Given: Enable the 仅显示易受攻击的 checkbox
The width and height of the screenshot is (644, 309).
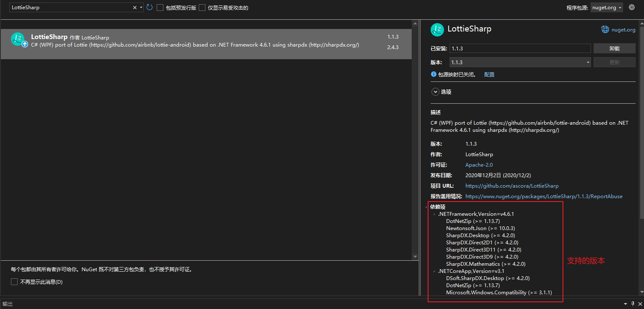Looking at the screenshot, I should click(x=202, y=7).
